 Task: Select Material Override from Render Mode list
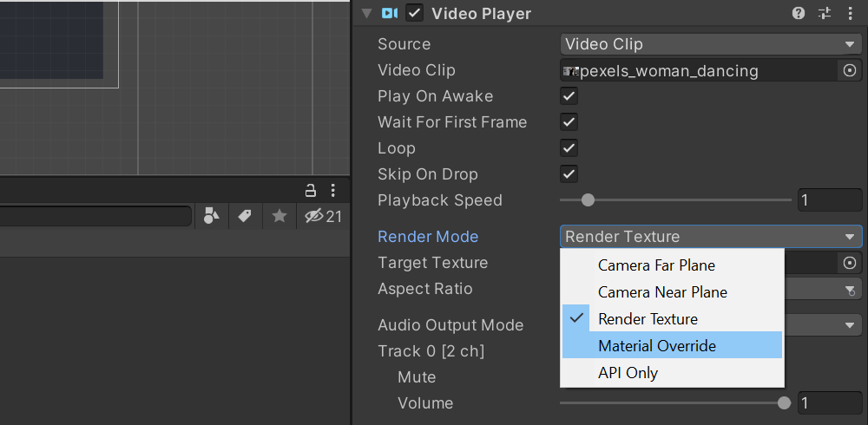(x=657, y=346)
